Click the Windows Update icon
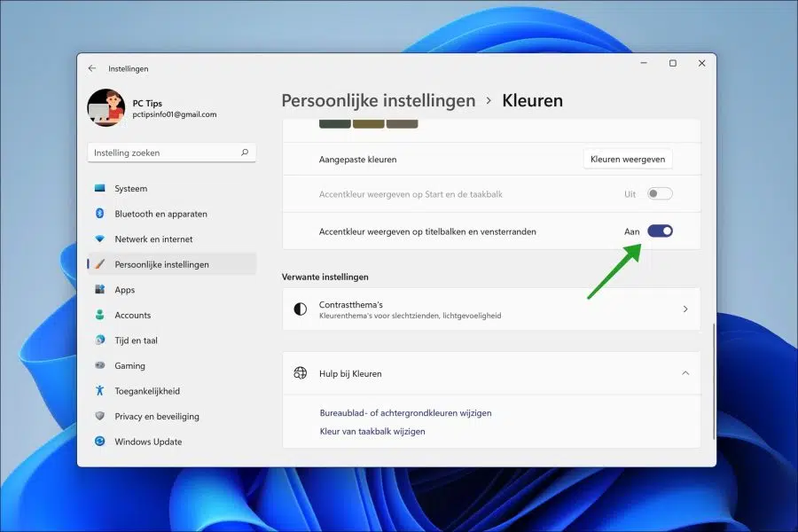 point(99,441)
